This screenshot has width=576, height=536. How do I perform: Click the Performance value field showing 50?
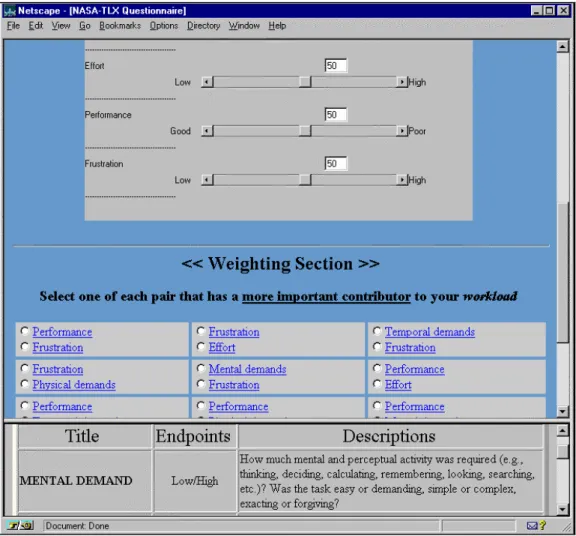coord(336,114)
